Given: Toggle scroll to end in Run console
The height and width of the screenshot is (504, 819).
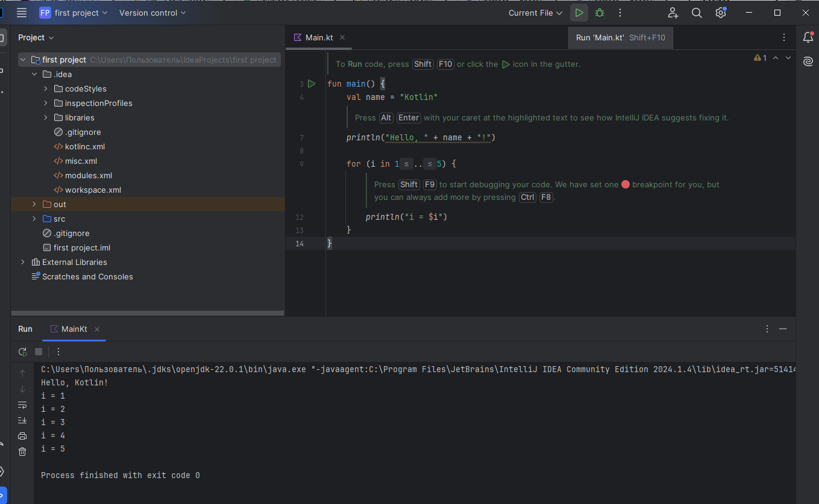Looking at the screenshot, I should pos(22,420).
